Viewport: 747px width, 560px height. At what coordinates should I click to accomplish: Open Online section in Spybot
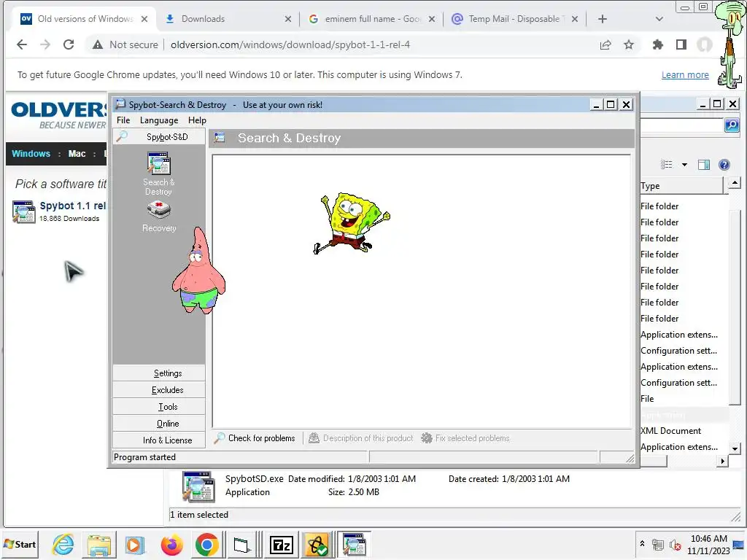pyautogui.click(x=159, y=424)
